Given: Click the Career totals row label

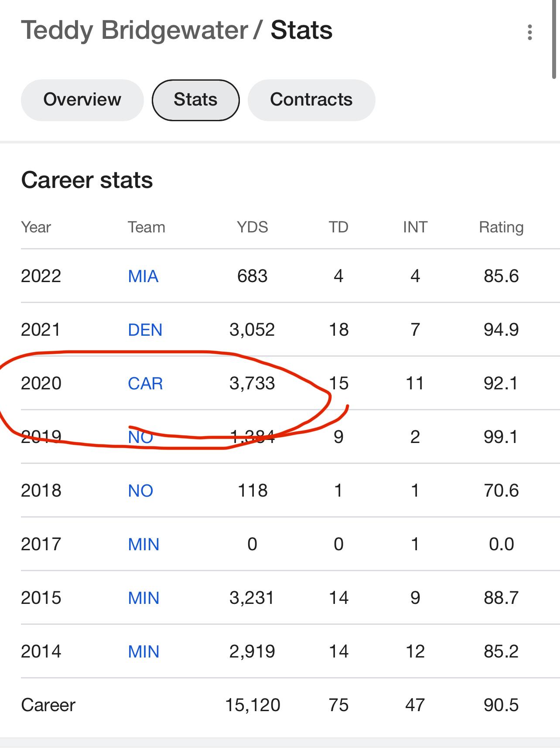Looking at the screenshot, I should 48,705.
